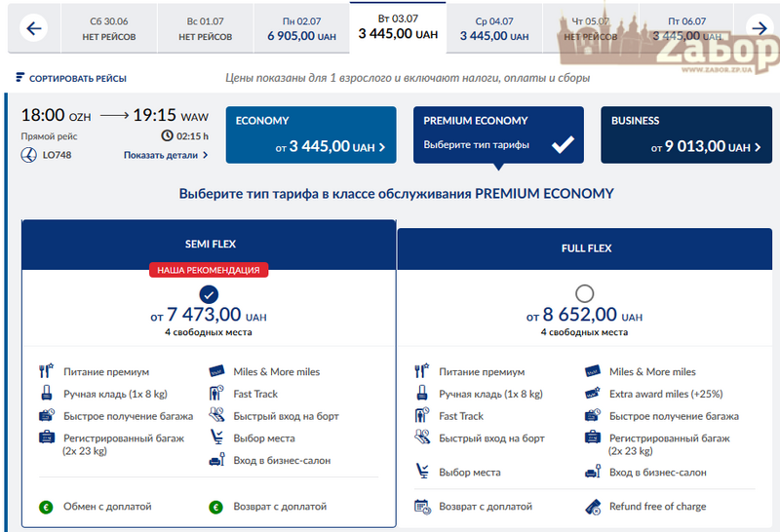
Task: Click the premium meal icon in Semi Flex
Action: (x=46, y=371)
